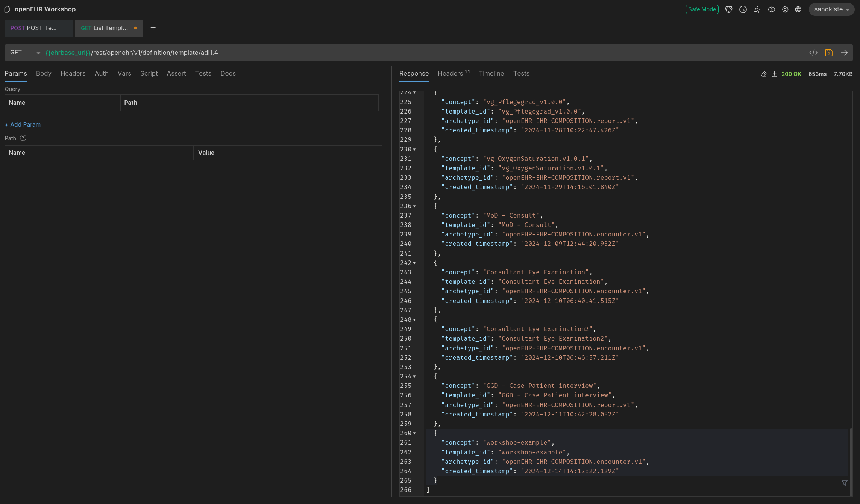Send request with the arrow icon
Viewport: 860px width, 504px height.
click(x=844, y=53)
